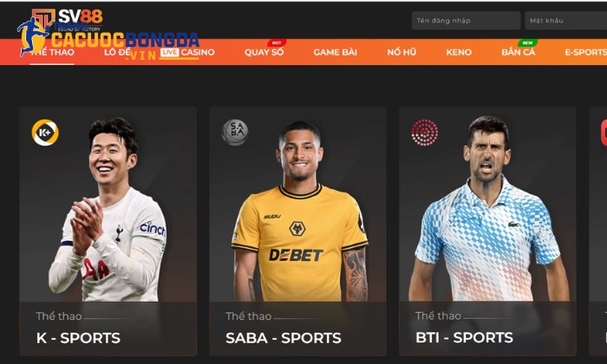The image size is (607, 364).
Task: Click the K+ provider icon
Action: [45, 133]
